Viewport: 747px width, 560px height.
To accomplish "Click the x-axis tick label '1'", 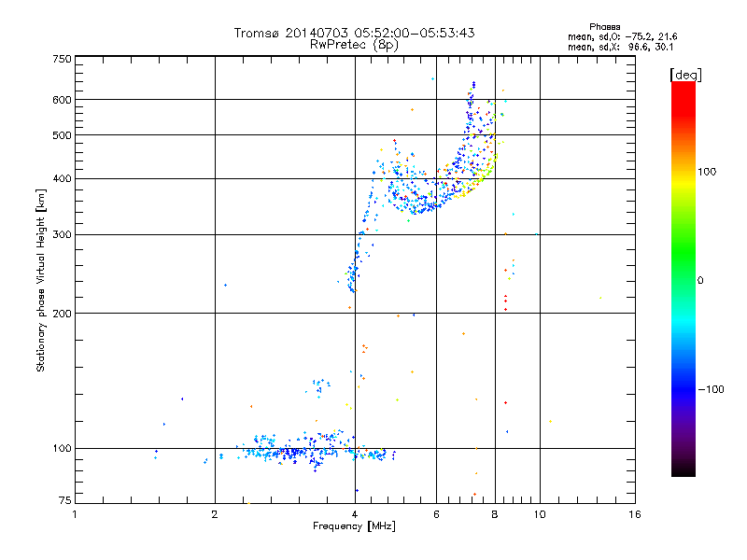I will 75,514.
